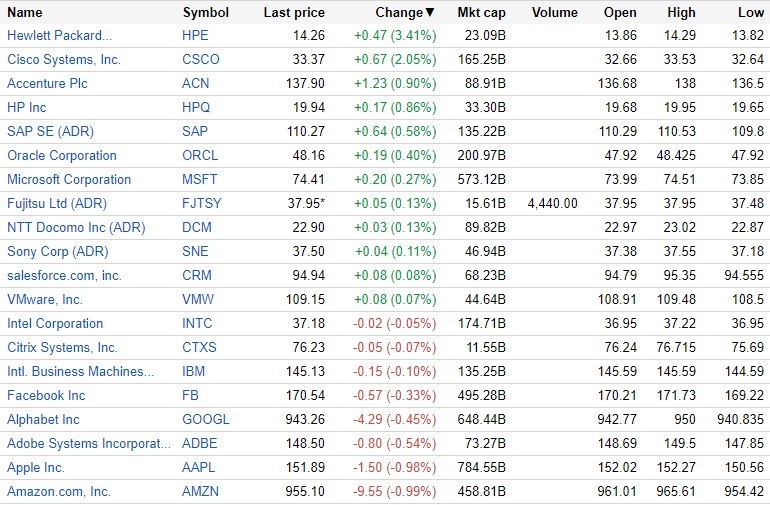
Task: Open Cisco Systems, Inc. link
Action: (x=64, y=59)
